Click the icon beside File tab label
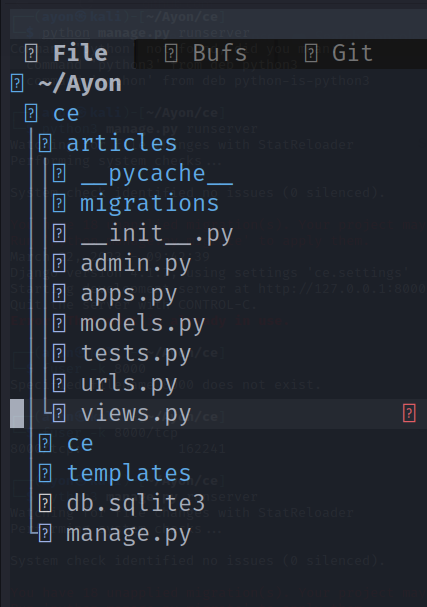427x607 pixels. [x=31, y=53]
